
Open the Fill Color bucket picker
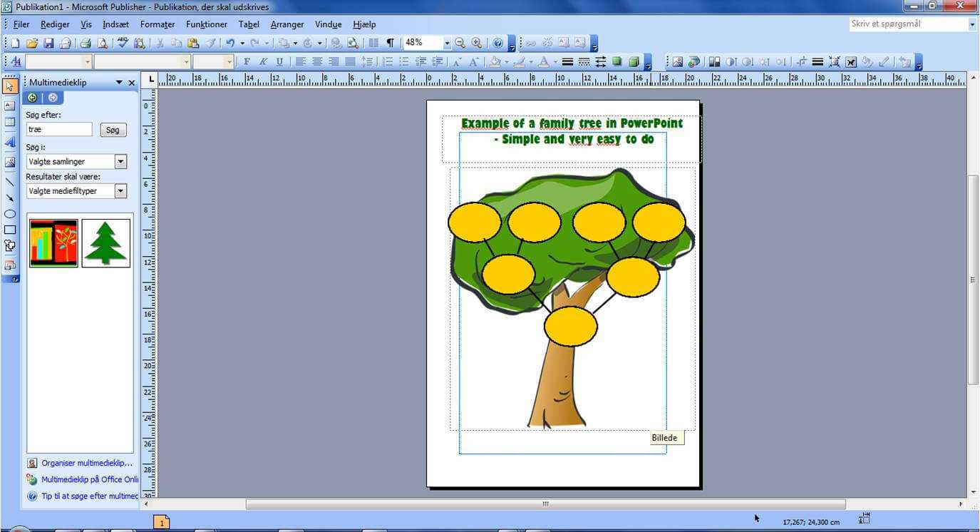(494, 62)
